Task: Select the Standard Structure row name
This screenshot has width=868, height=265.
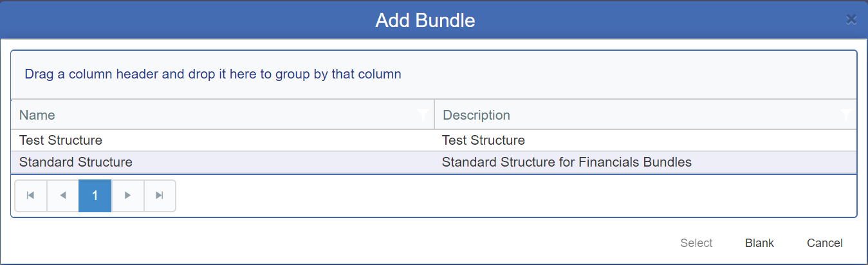Action: [x=76, y=163]
